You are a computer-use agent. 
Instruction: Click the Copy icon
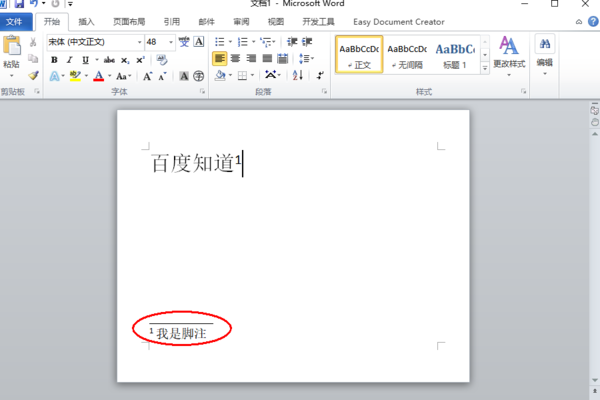(33, 59)
